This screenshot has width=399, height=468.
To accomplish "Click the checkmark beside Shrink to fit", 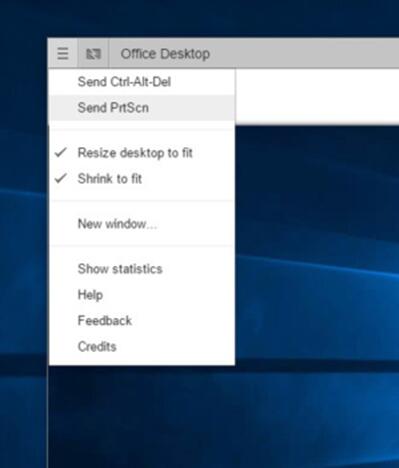I will (x=61, y=178).
